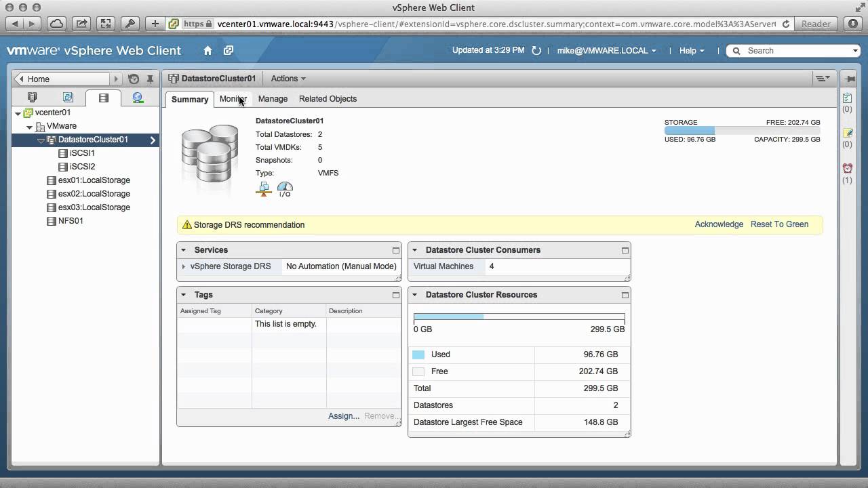Reload the page in Safari address bar

785,24
